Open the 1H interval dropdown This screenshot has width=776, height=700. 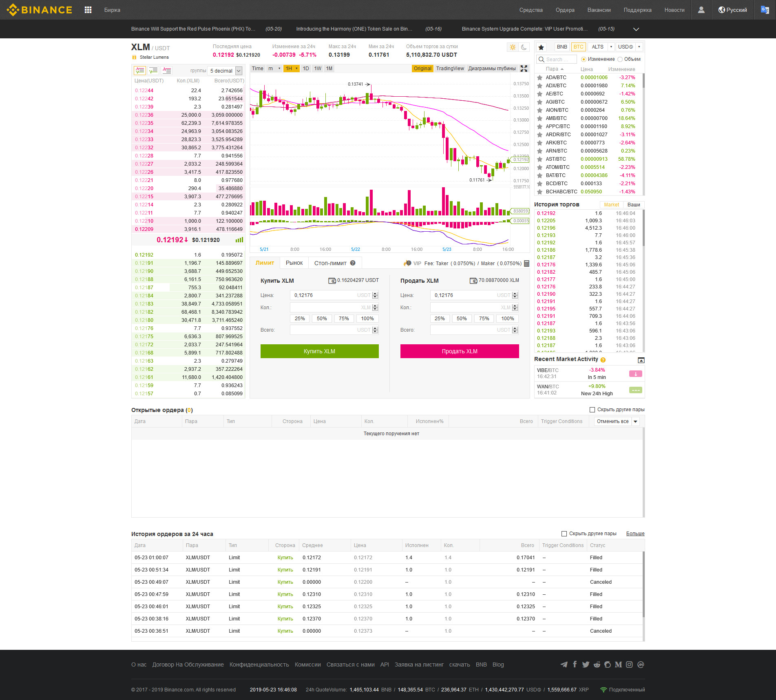point(292,69)
